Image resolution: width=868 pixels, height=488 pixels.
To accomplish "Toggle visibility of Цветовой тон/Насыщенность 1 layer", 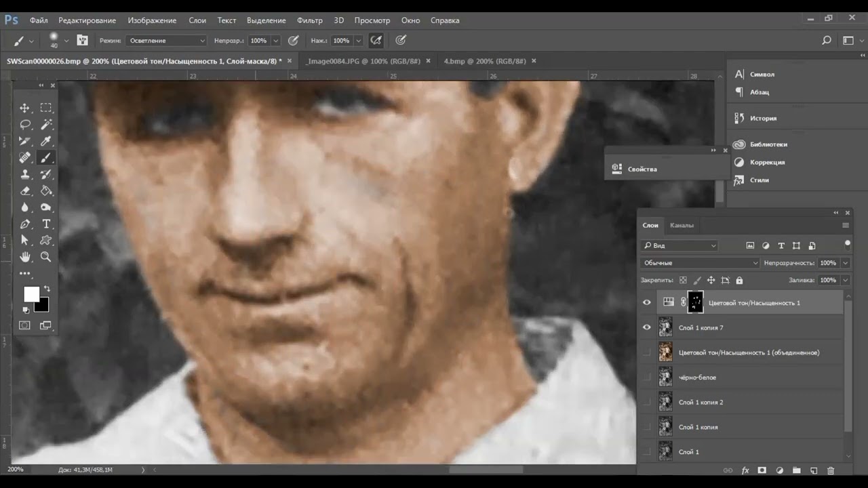I will pos(647,303).
